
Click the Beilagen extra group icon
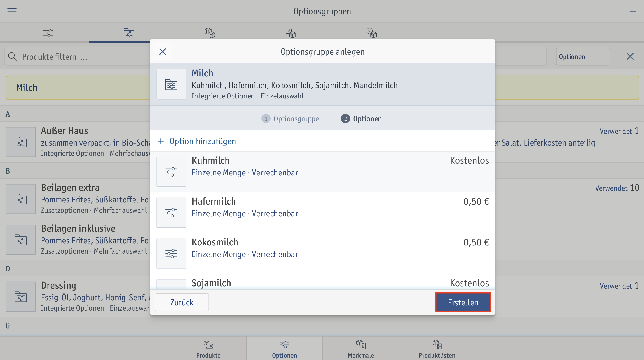21,199
